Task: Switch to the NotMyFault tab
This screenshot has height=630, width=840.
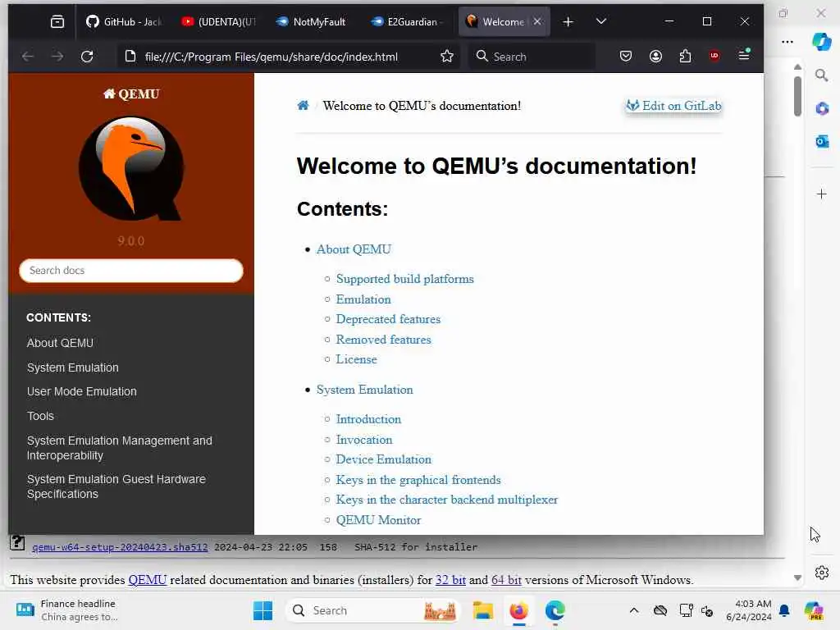Action: 313,22
